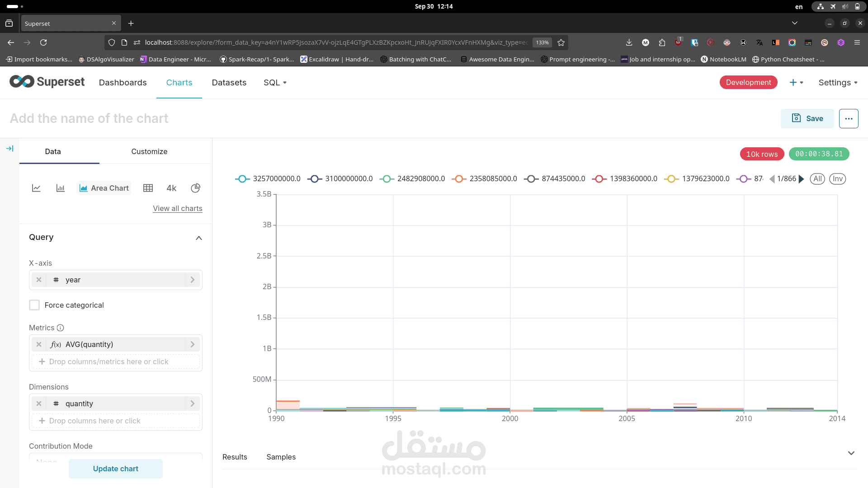
Task: Click the browser address bar URL
Action: [x=336, y=42]
